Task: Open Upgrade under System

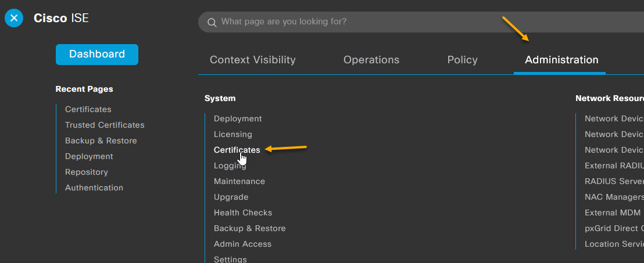Action: [x=231, y=197]
